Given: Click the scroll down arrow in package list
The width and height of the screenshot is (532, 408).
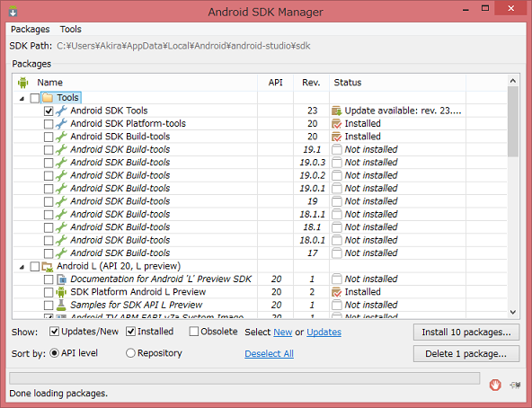Looking at the screenshot, I should 513,312.
